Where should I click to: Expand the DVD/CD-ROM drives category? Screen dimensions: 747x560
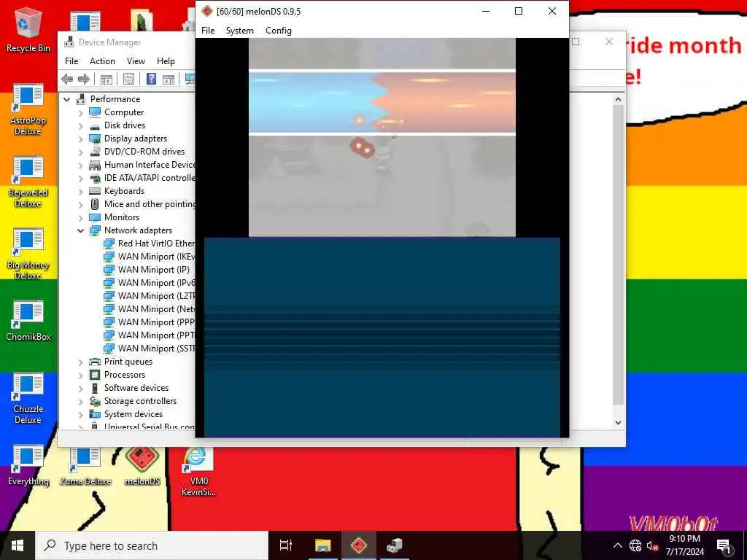tap(80, 152)
